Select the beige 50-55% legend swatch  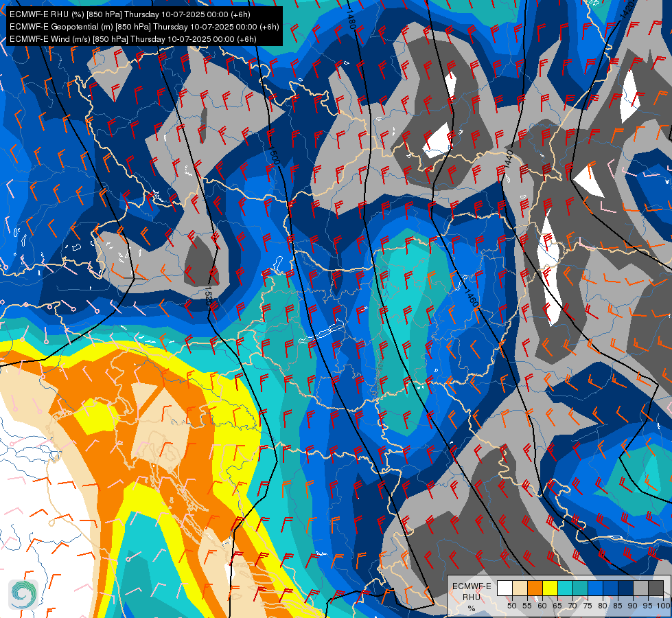click(x=520, y=588)
